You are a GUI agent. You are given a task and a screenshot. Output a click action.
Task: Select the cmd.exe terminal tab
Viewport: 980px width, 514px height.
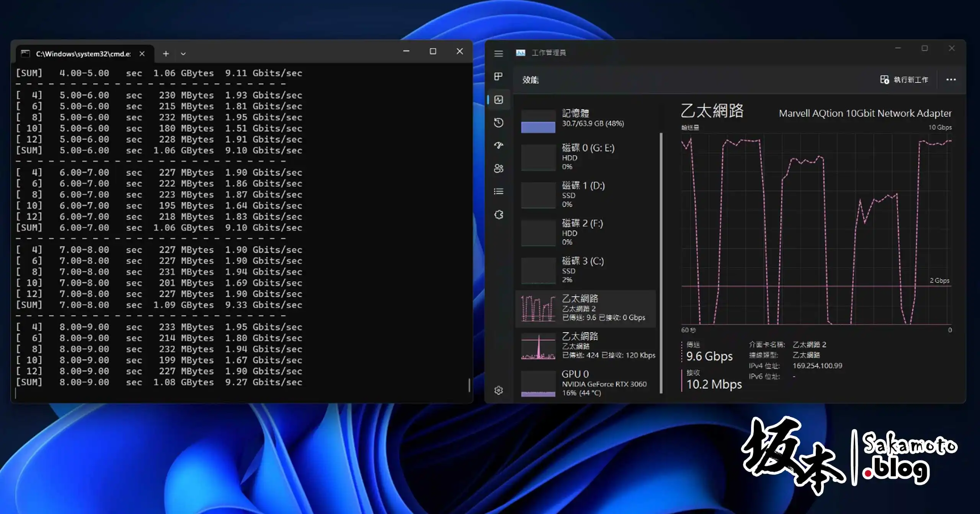(x=83, y=54)
